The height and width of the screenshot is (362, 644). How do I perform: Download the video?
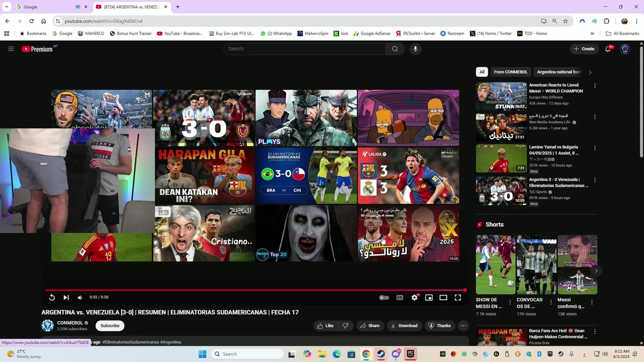point(404,326)
